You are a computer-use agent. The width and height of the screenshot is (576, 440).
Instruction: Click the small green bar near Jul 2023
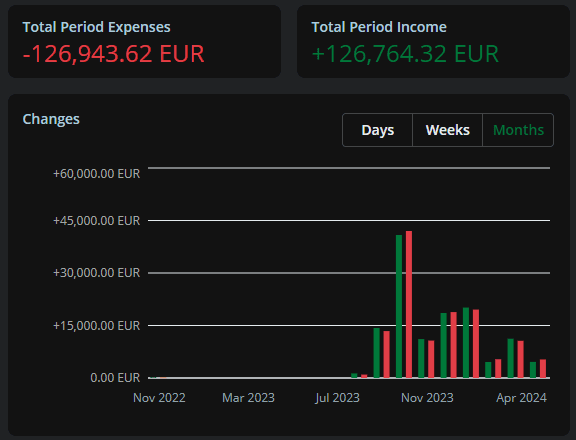(354, 375)
